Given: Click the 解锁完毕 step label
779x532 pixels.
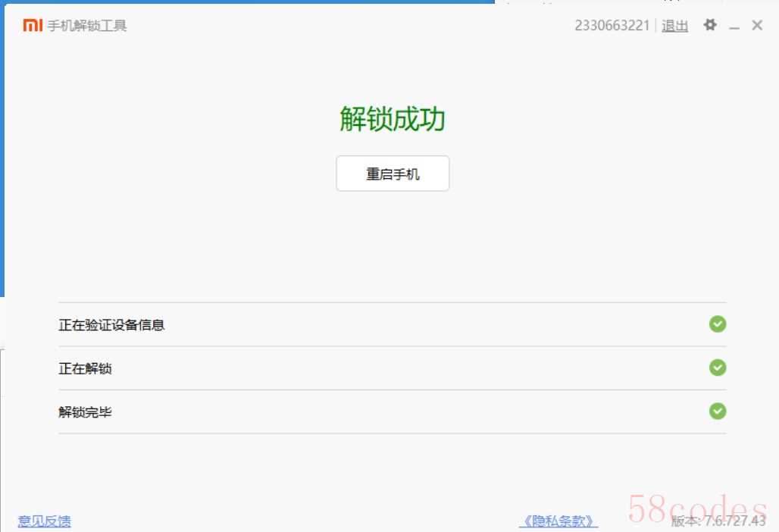Looking at the screenshot, I should tap(85, 412).
